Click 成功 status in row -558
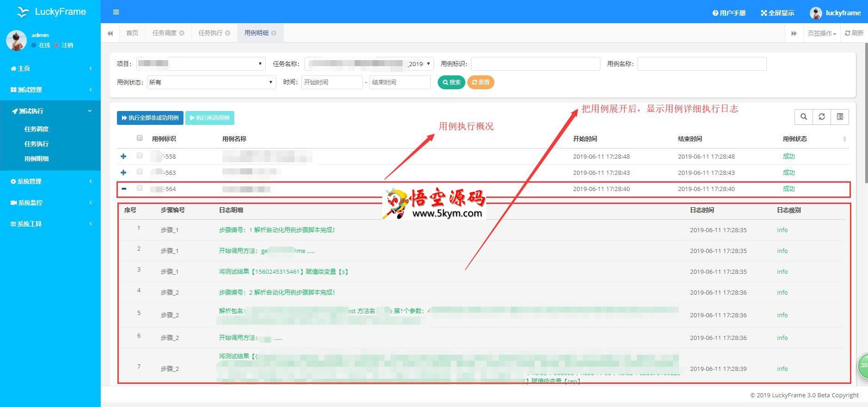The image size is (868, 407). (x=789, y=156)
